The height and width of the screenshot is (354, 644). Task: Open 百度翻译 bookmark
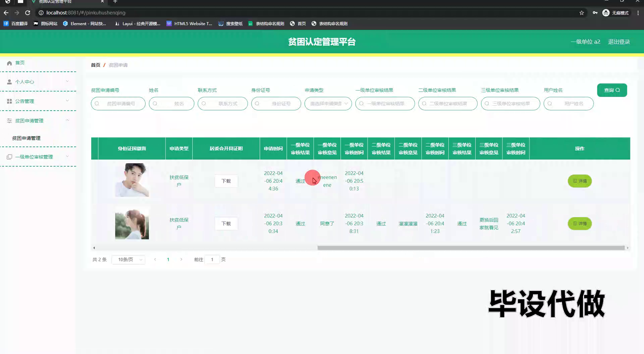[x=15, y=23]
